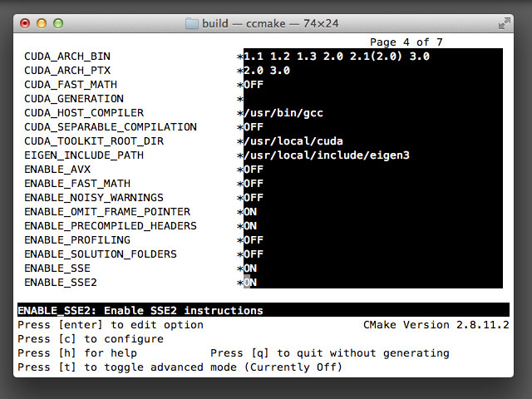Toggle the ENABLE_SSE2 value ON
This screenshot has width=532, height=399.
click(250, 283)
